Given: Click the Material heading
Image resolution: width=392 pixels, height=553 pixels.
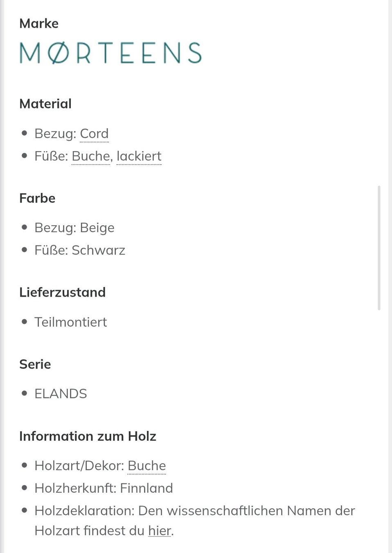Looking at the screenshot, I should [45, 104].
